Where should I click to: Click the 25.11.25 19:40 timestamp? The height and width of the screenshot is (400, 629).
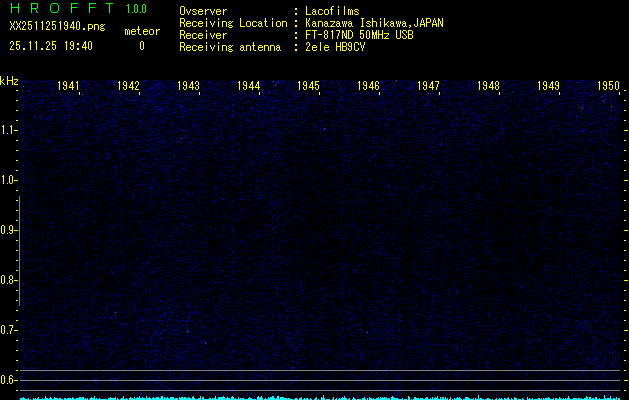[x=50, y=46]
